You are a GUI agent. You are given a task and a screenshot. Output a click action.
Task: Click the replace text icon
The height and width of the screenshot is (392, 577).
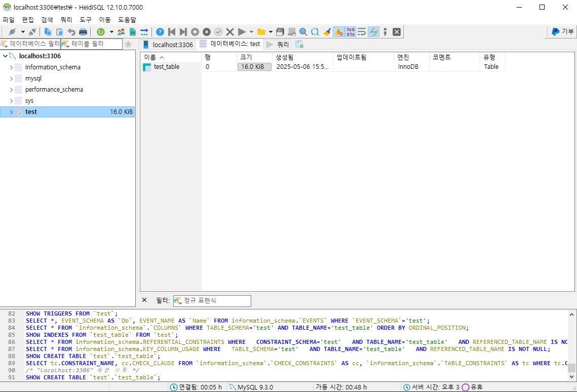click(315, 32)
